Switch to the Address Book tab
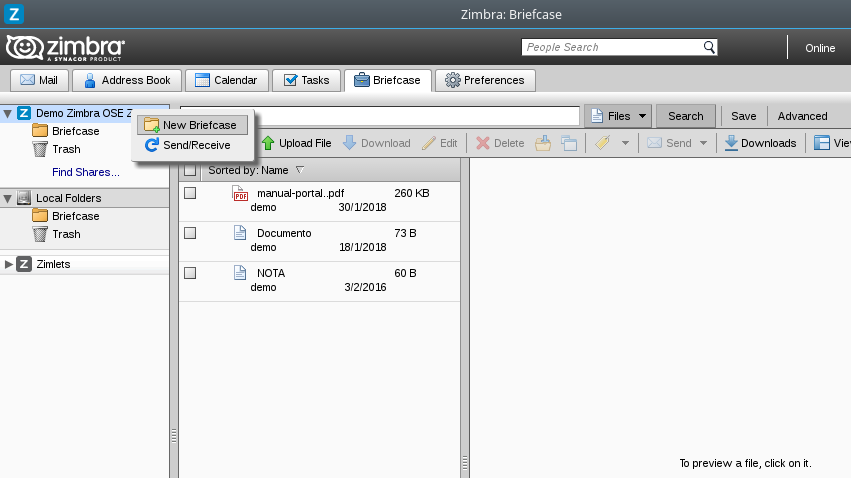The width and height of the screenshot is (851, 478). click(x=127, y=80)
